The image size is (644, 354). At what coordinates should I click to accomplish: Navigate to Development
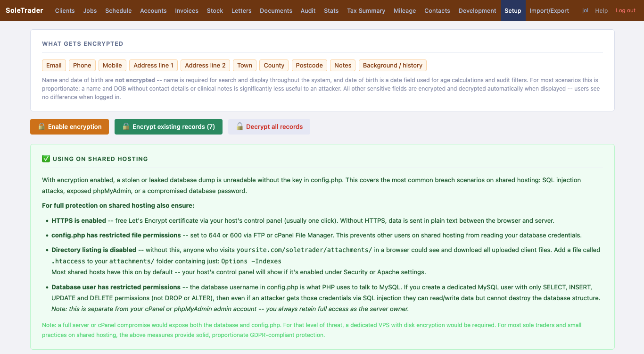pyautogui.click(x=477, y=10)
